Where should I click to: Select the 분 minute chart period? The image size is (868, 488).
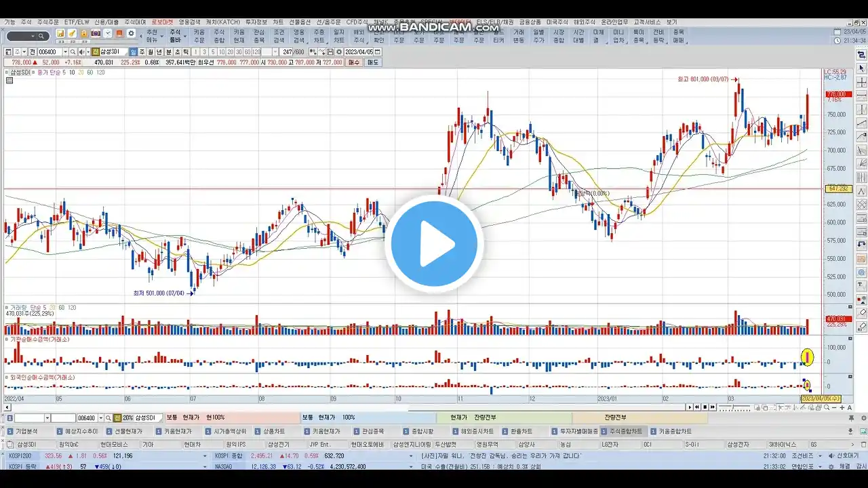click(x=168, y=52)
